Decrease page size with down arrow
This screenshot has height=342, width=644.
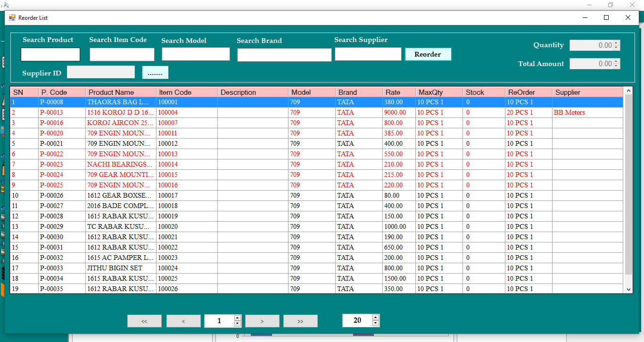375,323
